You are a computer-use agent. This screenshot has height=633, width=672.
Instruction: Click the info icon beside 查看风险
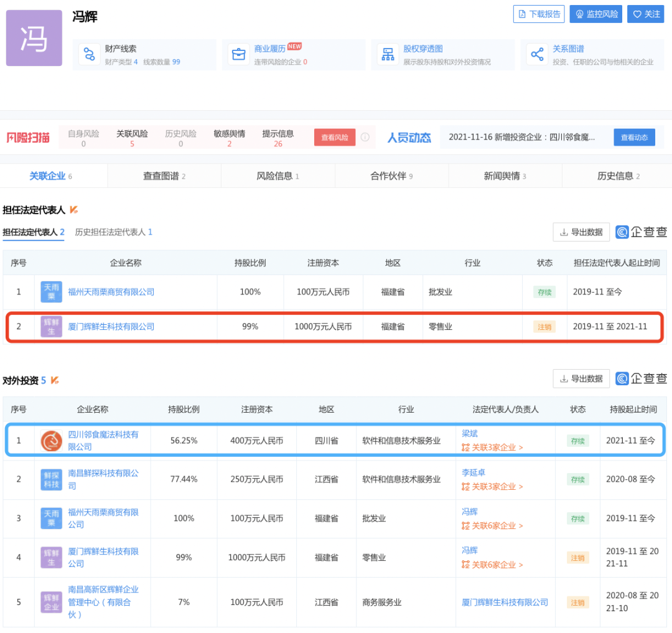pos(365,137)
